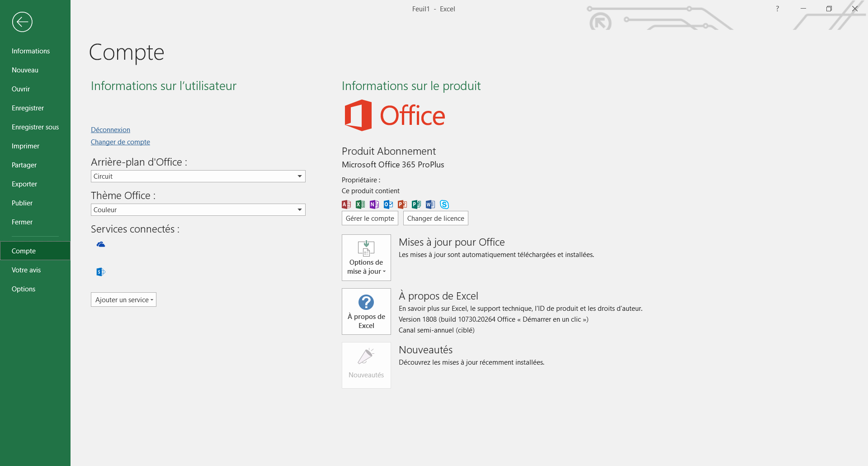Open Exporter in the sidebar
The width and height of the screenshot is (868, 466).
click(x=35, y=184)
